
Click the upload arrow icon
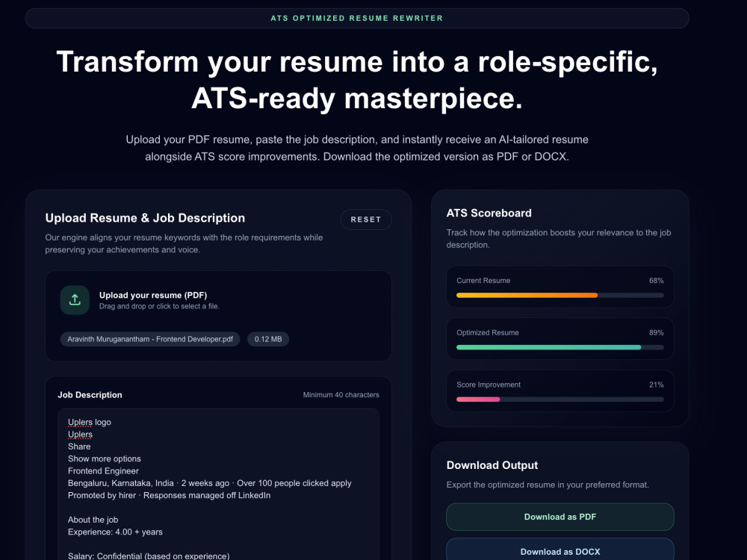click(x=75, y=300)
